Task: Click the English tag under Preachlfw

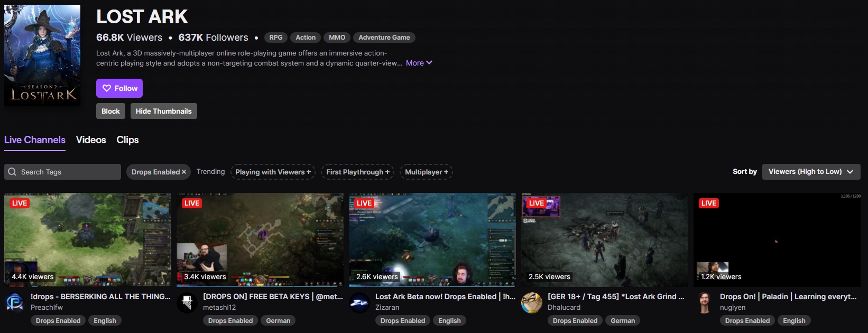Action: coord(105,321)
